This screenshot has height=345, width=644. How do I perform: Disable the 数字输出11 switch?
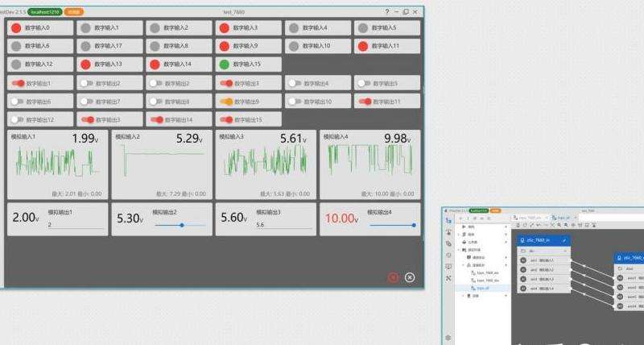[x=364, y=102]
